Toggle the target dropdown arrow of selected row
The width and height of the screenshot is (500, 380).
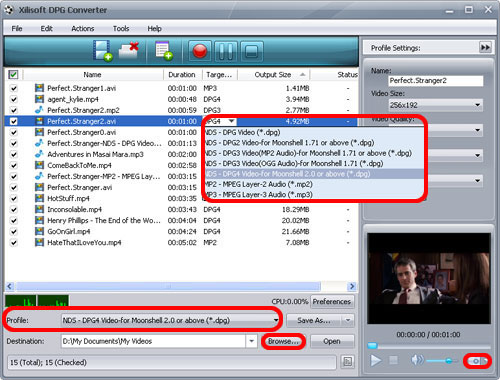231,121
